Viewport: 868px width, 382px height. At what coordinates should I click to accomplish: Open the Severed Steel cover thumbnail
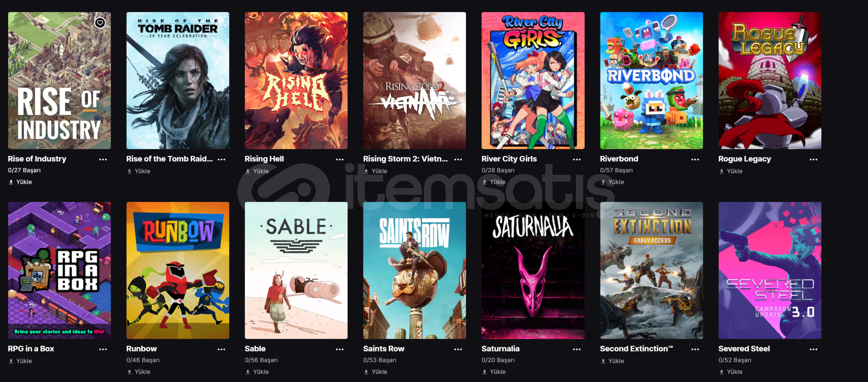pyautogui.click(x=770, y=271)
